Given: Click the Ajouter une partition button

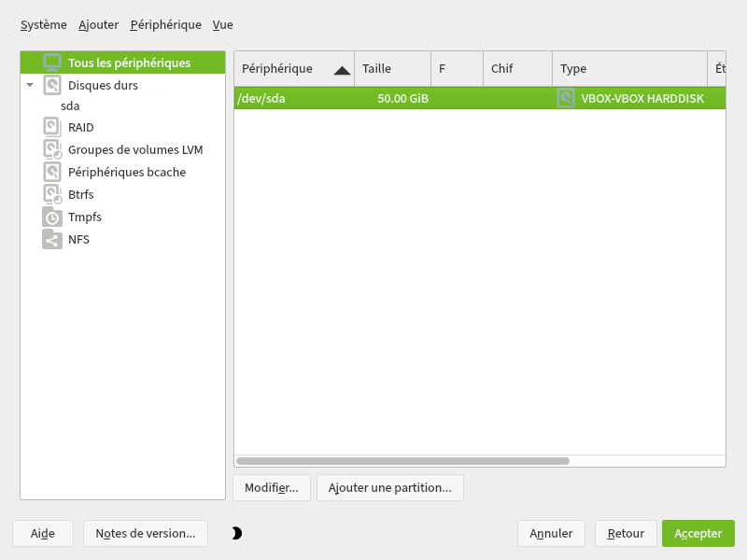Looking at the screenshot, I should point(389,487).
